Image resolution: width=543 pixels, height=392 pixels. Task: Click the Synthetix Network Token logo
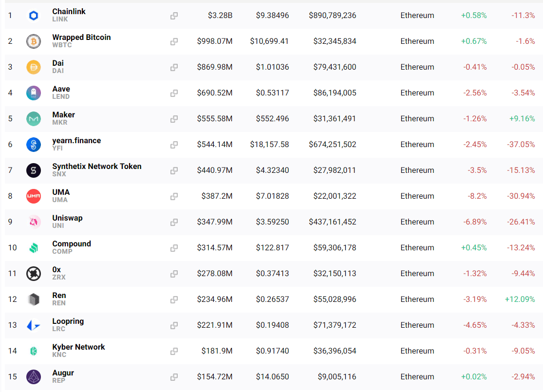[34, 170]
